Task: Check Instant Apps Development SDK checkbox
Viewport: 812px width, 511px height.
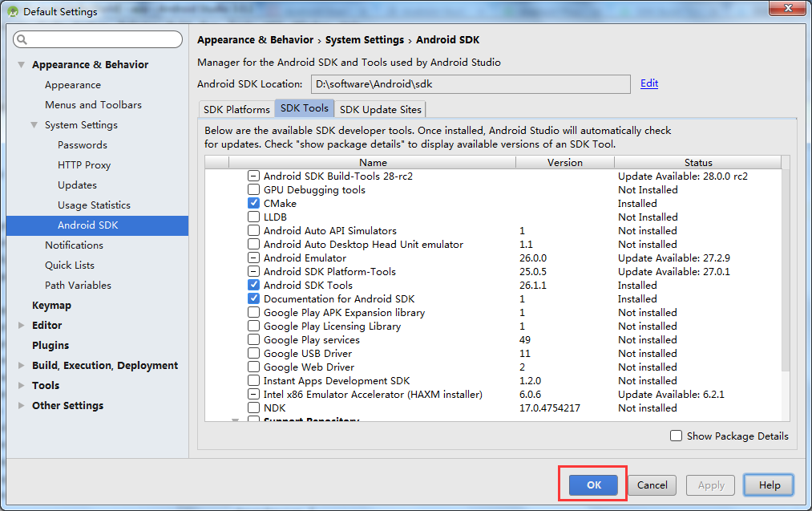Action: click(254, 380)
